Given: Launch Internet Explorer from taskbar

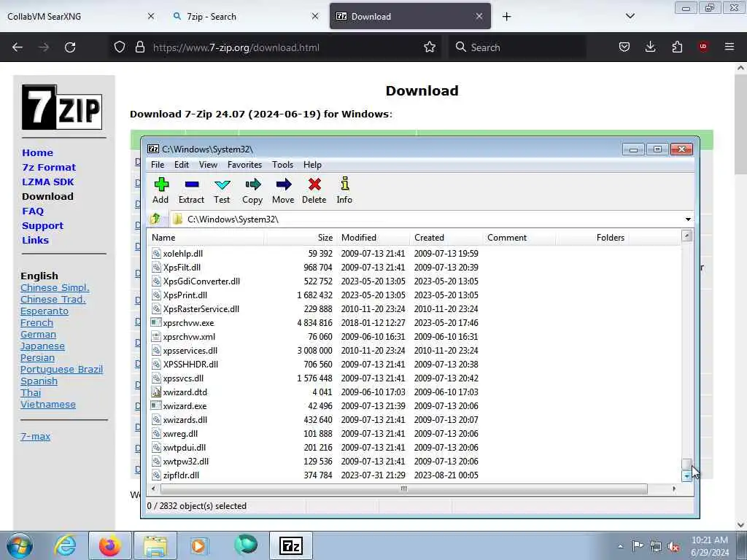Looking at the screenshot, I should 65,545.
